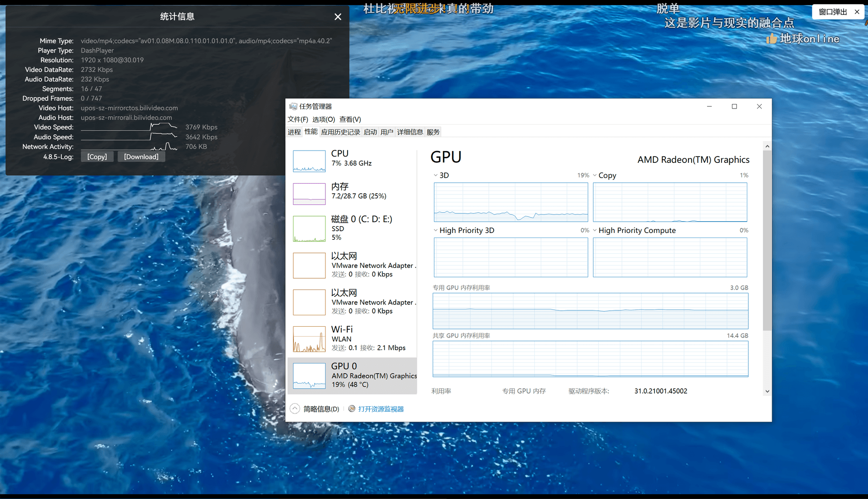
Task: Click the Video Host upos-sz-mirrorctos.bilivideo.com text
Action: (129, 108)
